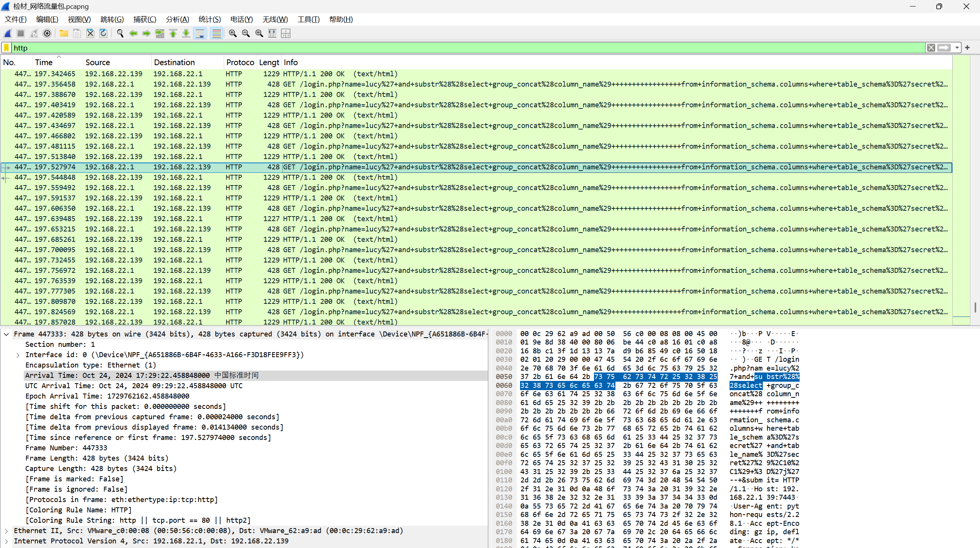The width and height of the screenshot is (980, 548).
Task: Click the plus button to add filter
Action: [x=968, y=48]
